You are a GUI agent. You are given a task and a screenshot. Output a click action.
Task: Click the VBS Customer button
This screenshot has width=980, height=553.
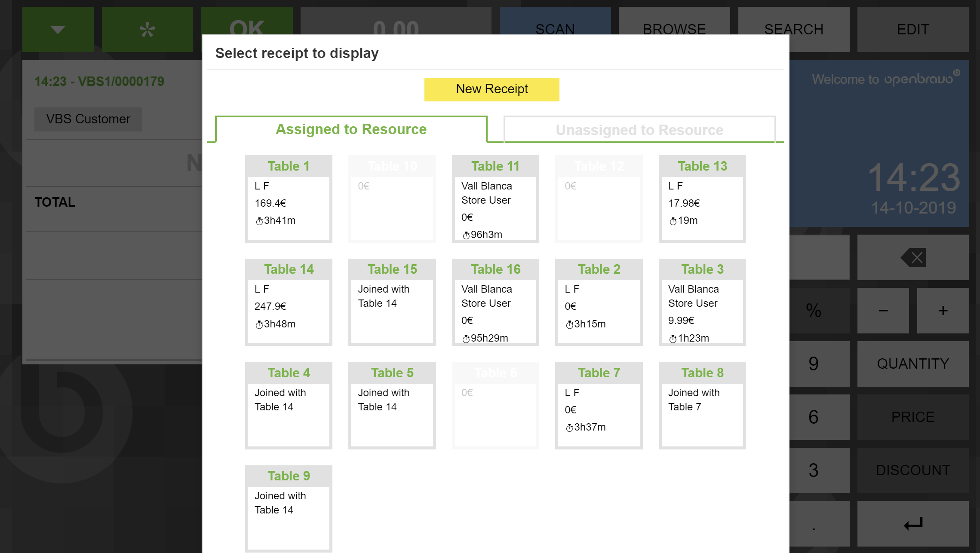pos(88,119)
